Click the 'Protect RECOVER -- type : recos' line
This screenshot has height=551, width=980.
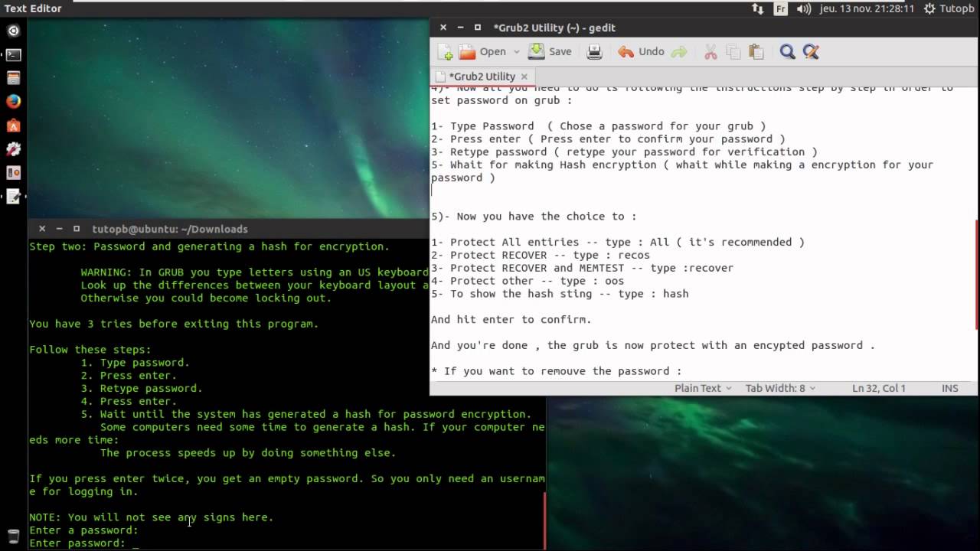click(x=540, y=255)
